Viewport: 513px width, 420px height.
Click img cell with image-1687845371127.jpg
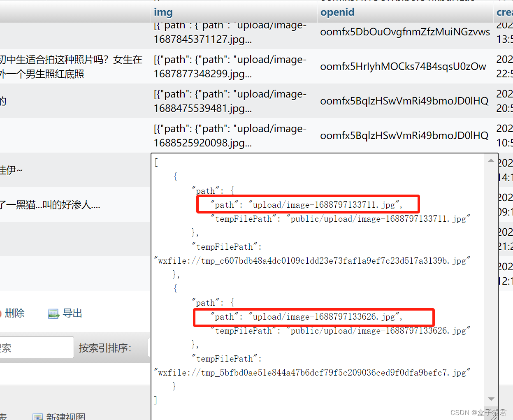point(234,32)
